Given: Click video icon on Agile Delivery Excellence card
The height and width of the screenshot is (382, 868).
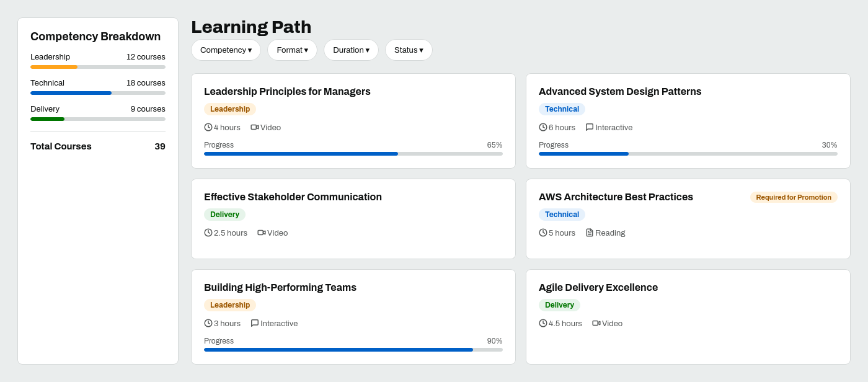Looking at the screenshot, I should [596, 323].
